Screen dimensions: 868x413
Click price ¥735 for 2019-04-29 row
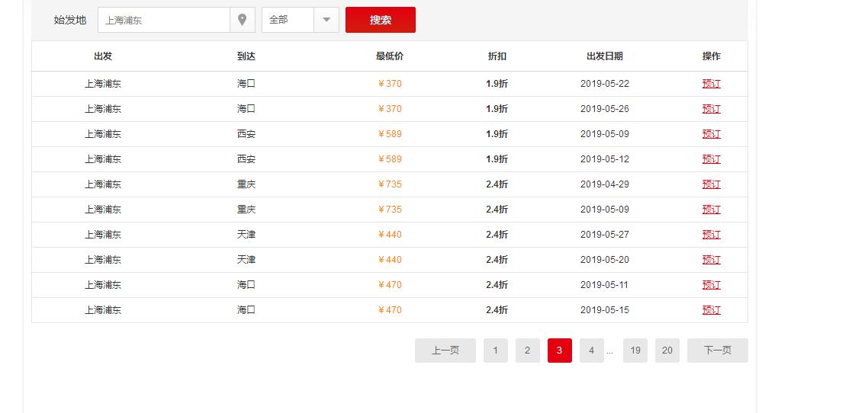point(390,184)
